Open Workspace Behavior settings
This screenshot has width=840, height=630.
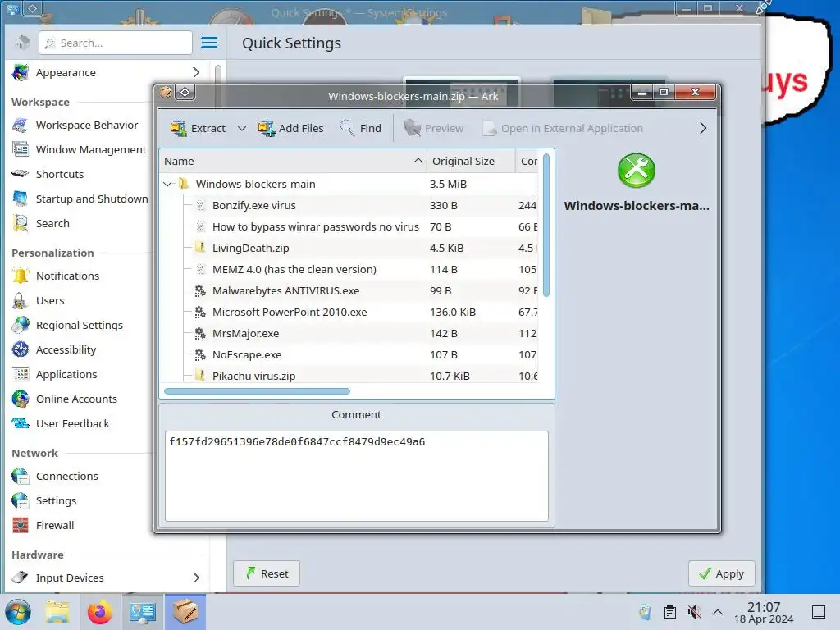(87, 125)
